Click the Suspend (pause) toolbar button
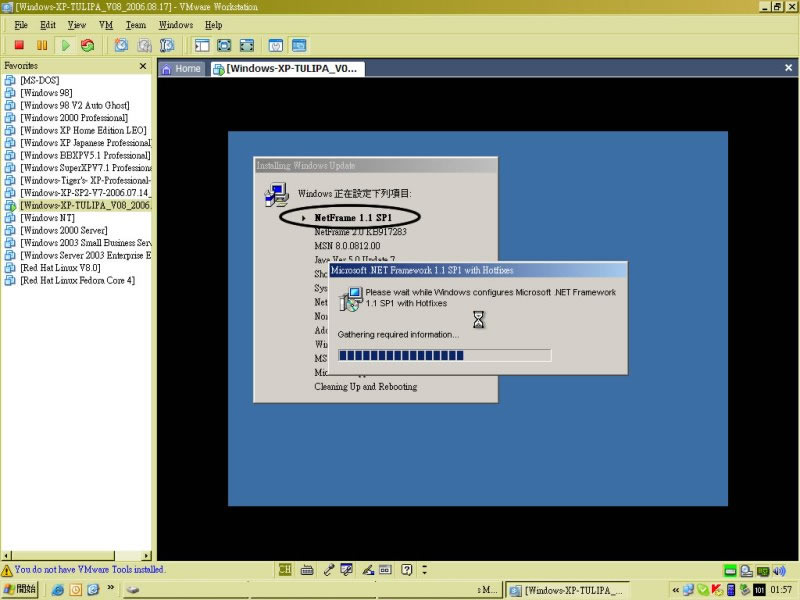The image size is (800, 600). coord(42,45)
